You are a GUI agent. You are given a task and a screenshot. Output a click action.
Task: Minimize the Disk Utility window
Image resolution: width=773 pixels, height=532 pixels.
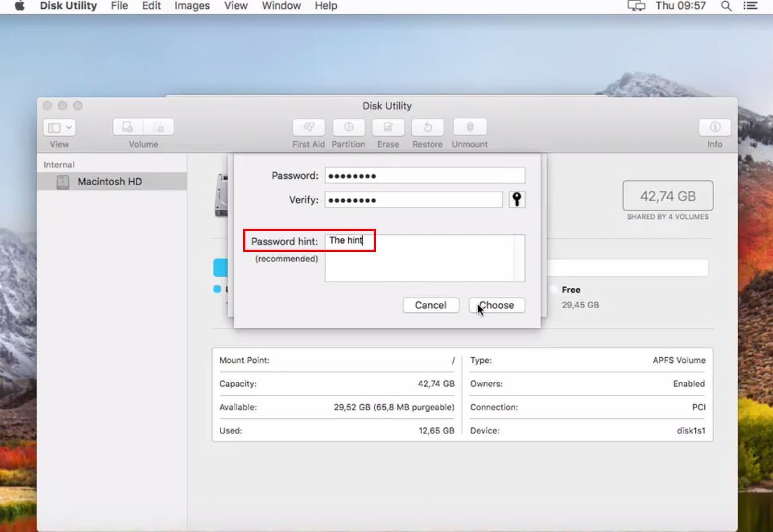[62, 105]
